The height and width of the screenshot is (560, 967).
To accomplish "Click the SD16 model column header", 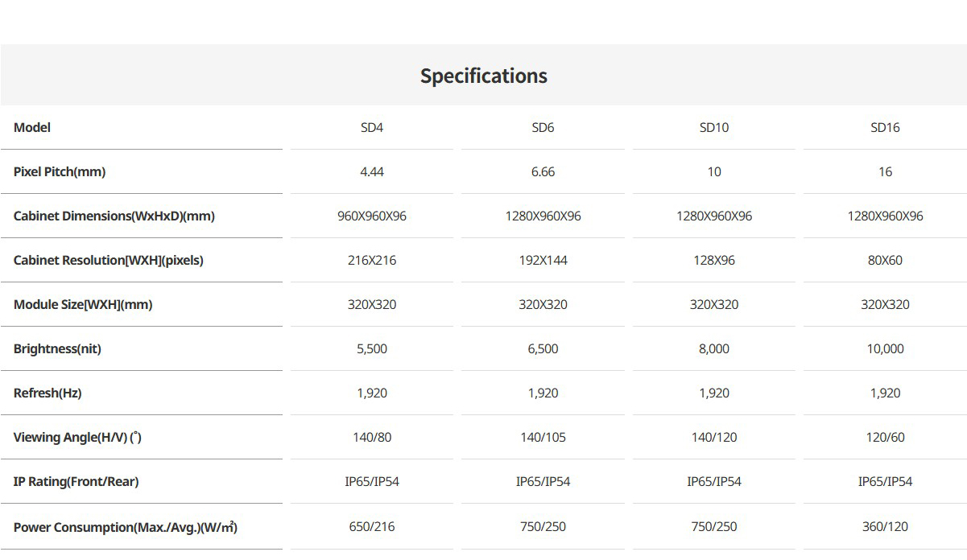I will coord(885,127).
